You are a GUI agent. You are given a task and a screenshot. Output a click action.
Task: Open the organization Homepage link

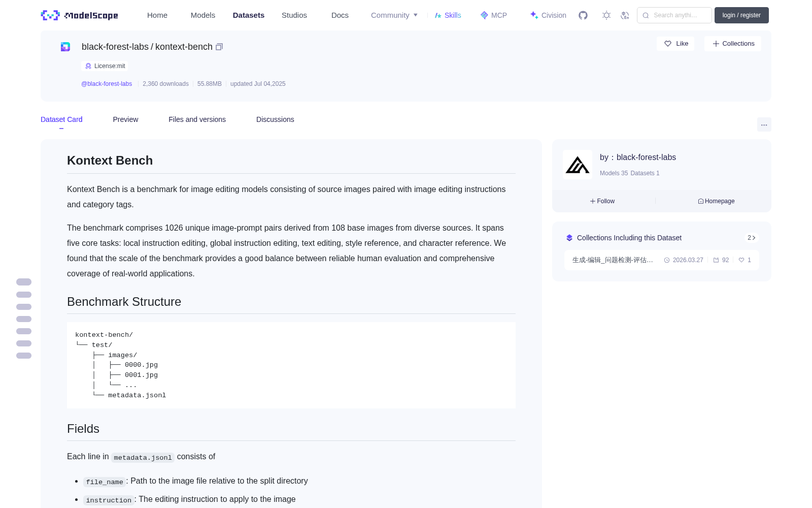tap(716, 201)
